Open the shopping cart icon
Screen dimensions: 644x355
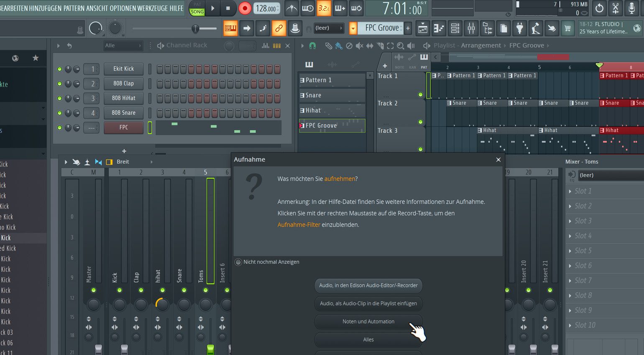tap(567, 28)
